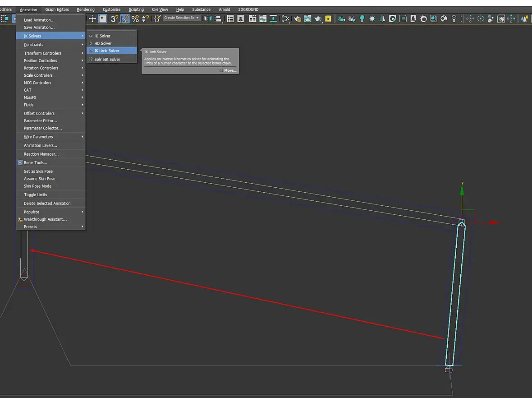This screenshot has height=398, width=532.
Task: Click the Align tool icon
Action: pos(218,19)
